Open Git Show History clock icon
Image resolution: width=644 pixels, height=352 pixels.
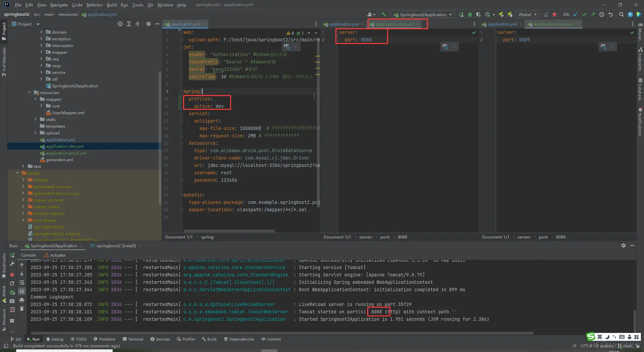(x=602, y=14)
